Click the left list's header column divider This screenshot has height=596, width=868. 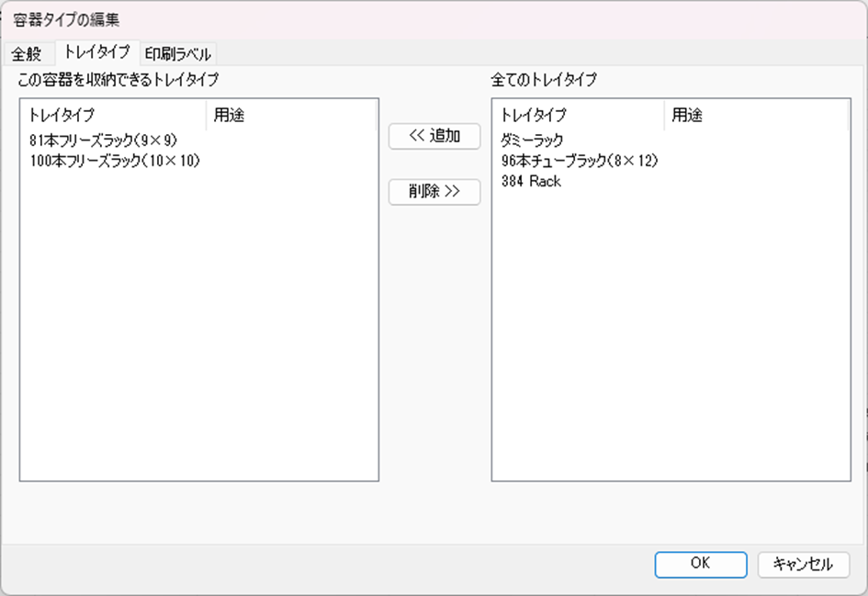pos(207,116)
